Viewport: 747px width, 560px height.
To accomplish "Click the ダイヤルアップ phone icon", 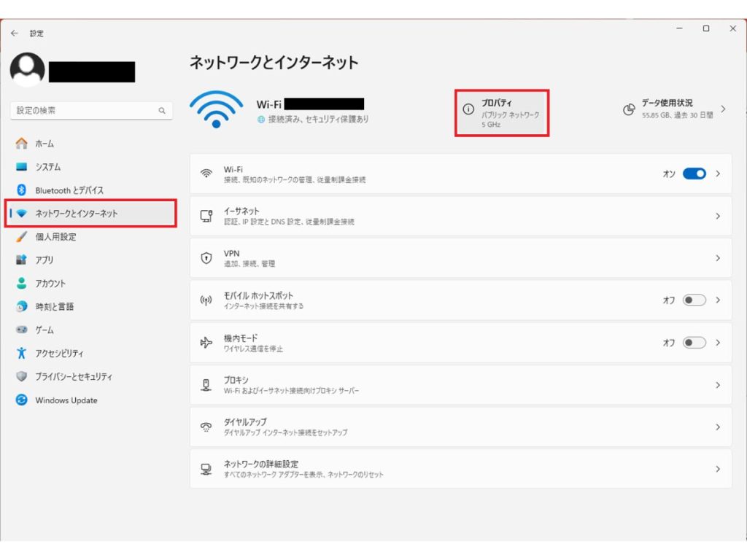I will point(206,427).
